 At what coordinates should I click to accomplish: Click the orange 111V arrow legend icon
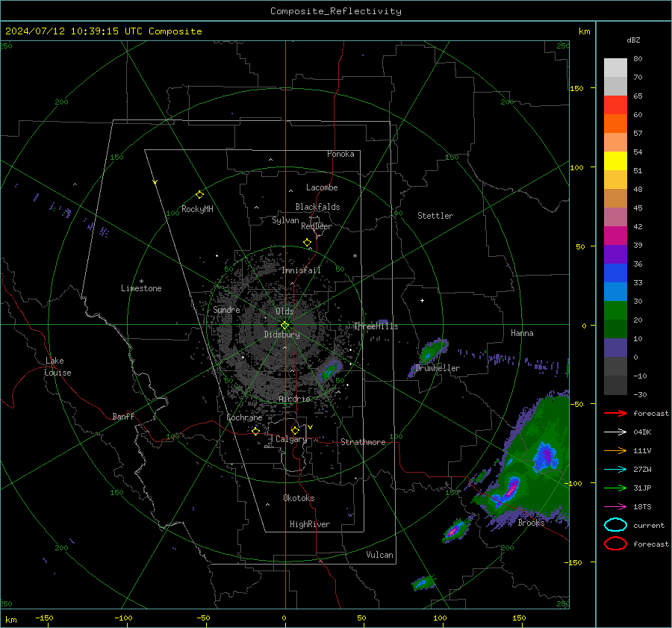(615, 450)
